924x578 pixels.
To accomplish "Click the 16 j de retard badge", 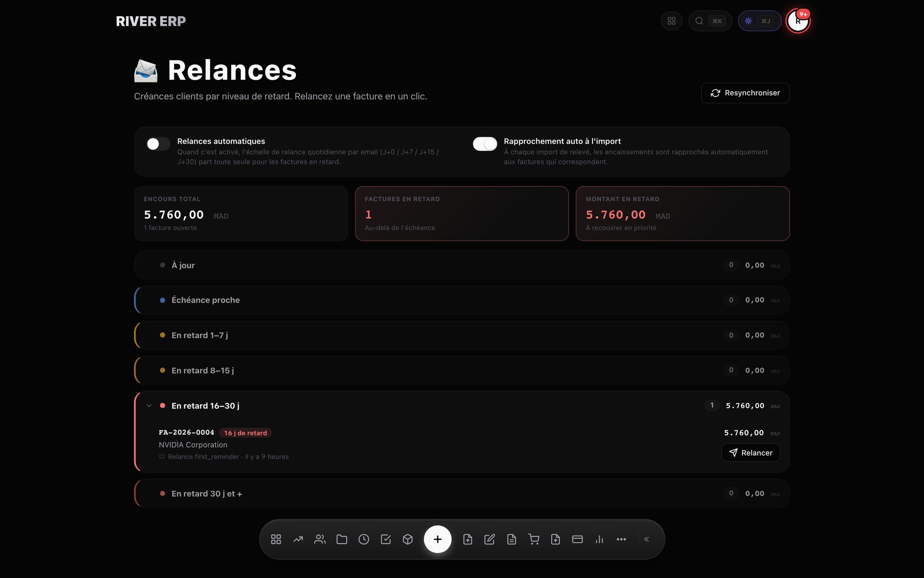I will (245, 433).
